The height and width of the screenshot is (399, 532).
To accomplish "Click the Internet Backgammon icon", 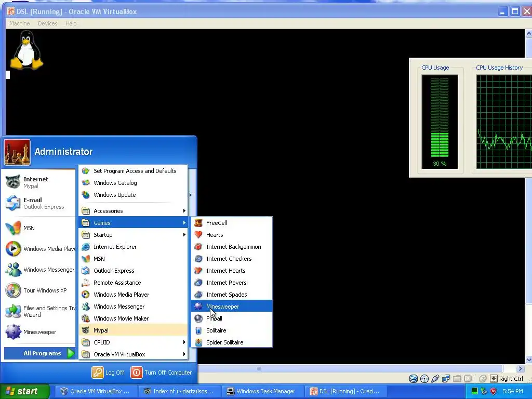I will click(198, 247).
